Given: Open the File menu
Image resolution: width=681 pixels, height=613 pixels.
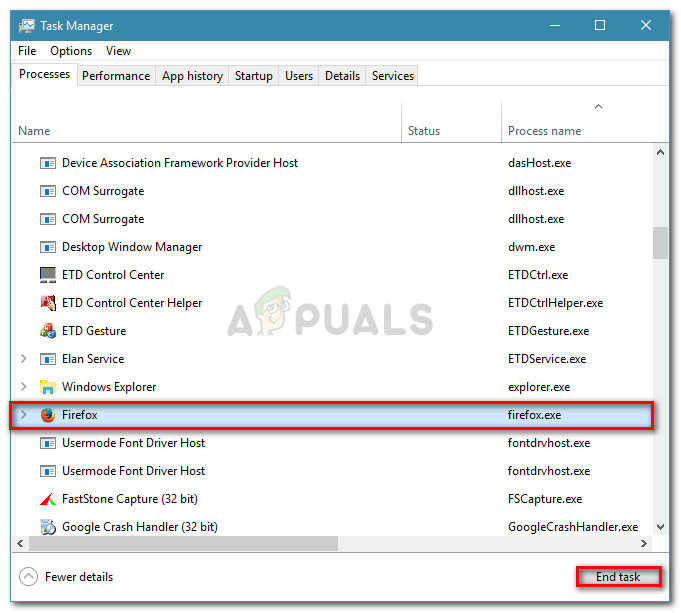Looking at the screenshot, I should point(27,51).
